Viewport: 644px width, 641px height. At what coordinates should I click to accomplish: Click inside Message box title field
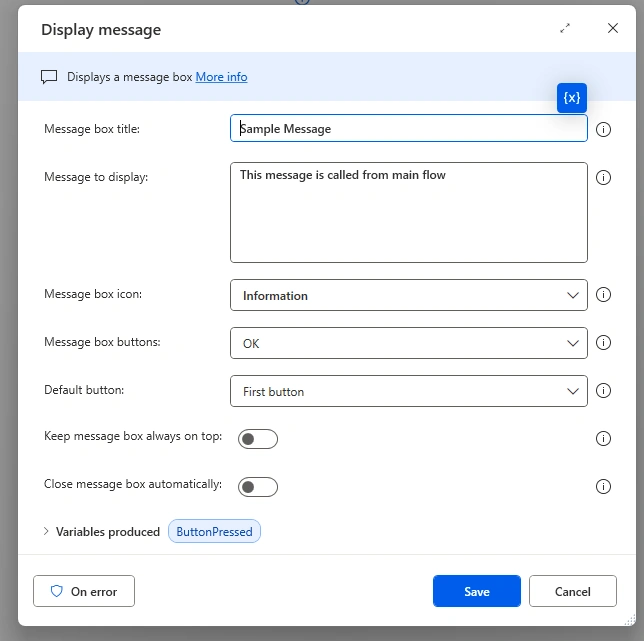coord(409,129)
